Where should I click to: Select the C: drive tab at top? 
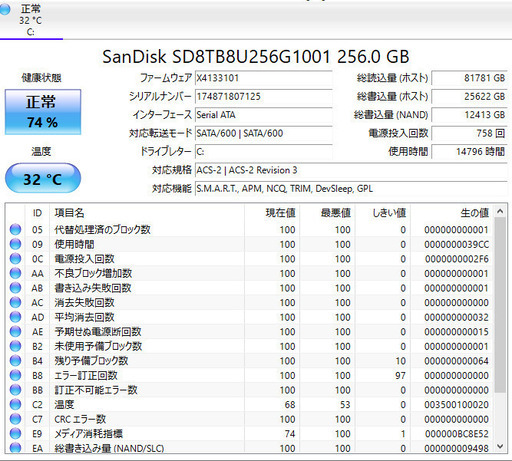click(31, 20)
